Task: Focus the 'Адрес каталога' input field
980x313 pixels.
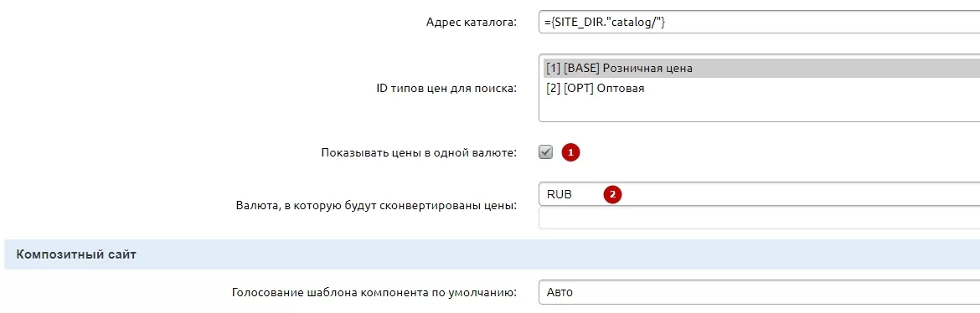Action: [759, 23]
